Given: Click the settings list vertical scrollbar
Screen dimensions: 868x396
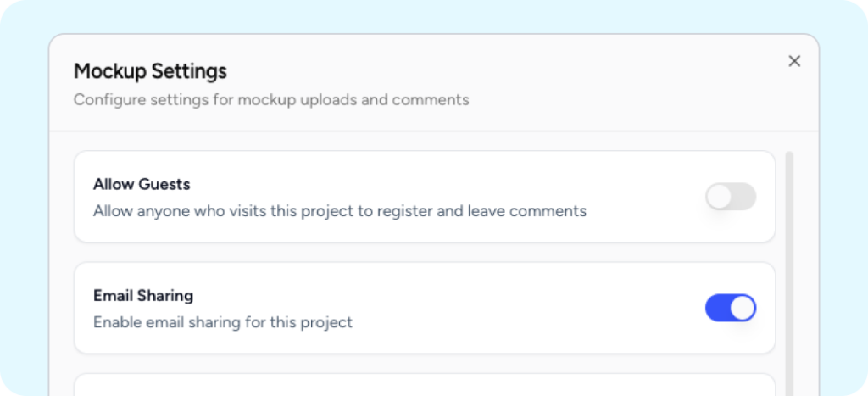Looking at the screenshot, I should coord(790,254).
